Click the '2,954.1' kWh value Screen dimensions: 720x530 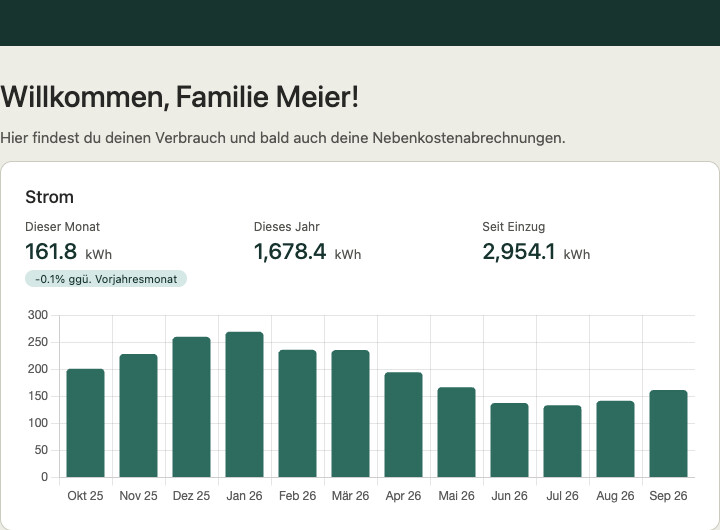(519, 252)
